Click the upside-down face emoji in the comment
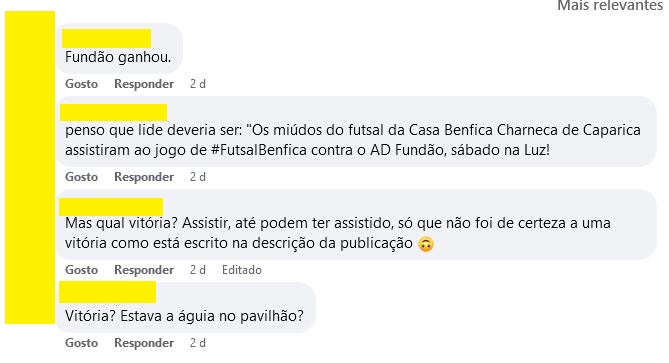669x363 pixels. coord(425,244)
